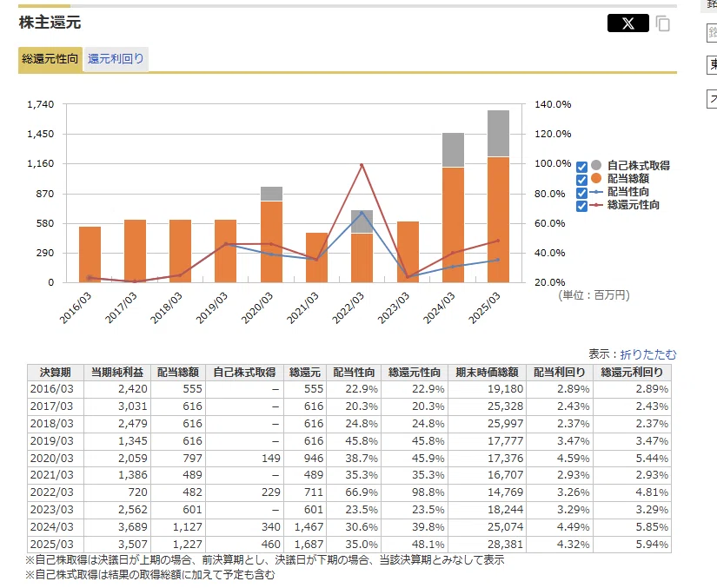Click the 2024/03 gray buyback bar segment
717x588 pixels.
pyautogui.click(x=453, y=150)
